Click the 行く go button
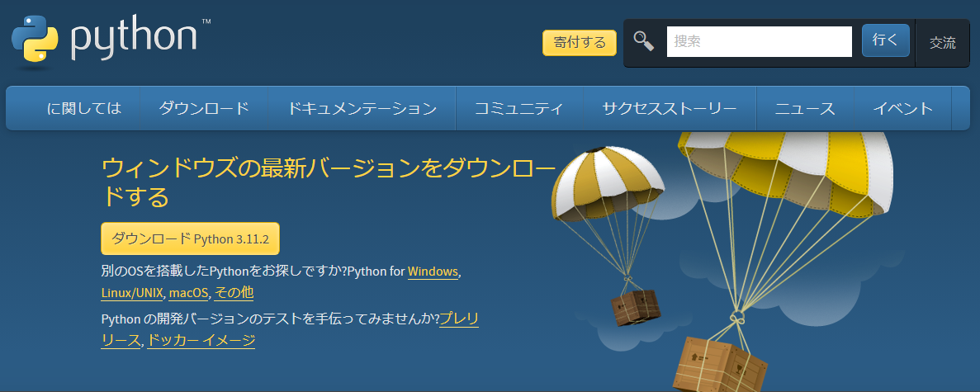The width and height of the screenshot is (980, 392). tap(886, 40)
